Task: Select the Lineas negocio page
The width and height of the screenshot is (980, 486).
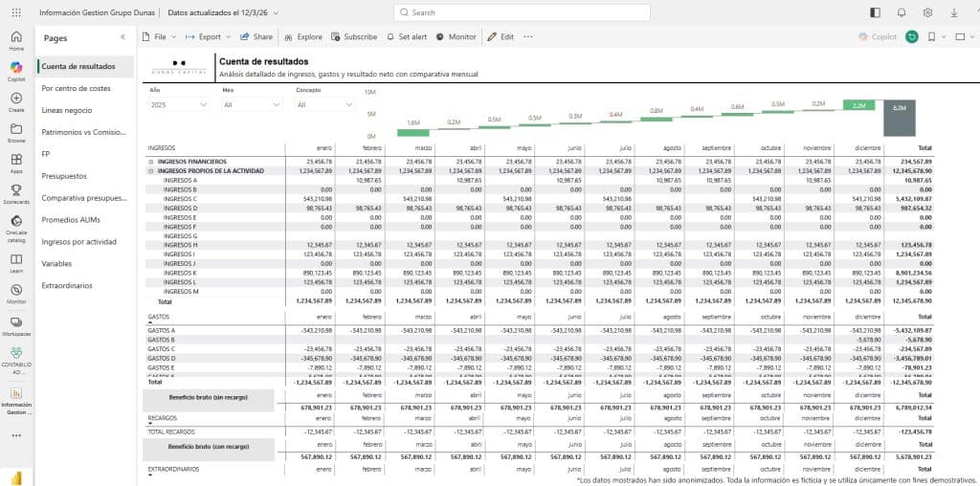Action: click(x=85, y=110)
